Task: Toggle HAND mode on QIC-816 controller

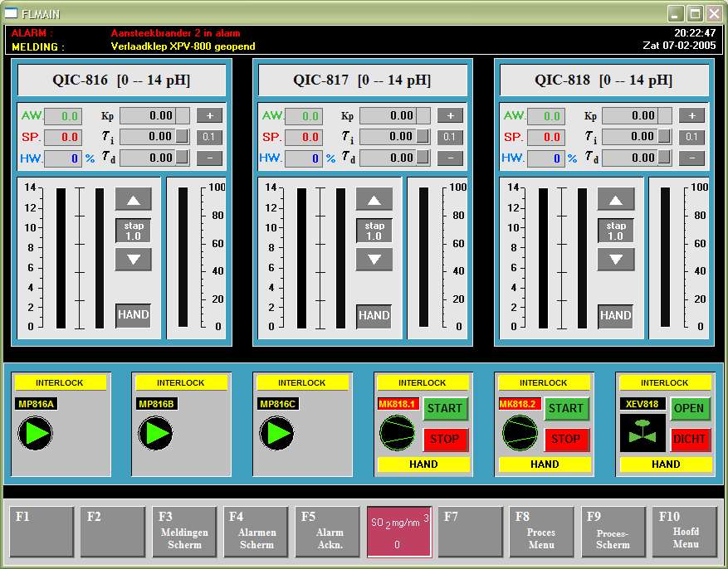Action: 133,315
